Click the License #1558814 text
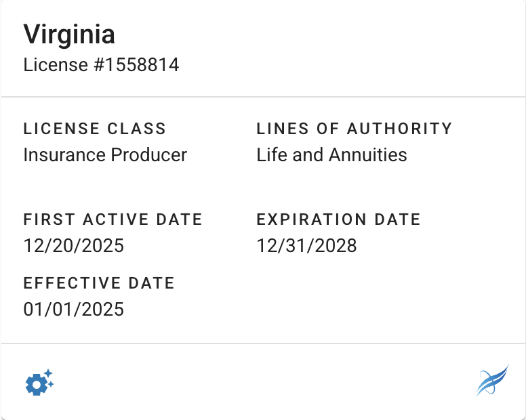 [x=101, y=65]
